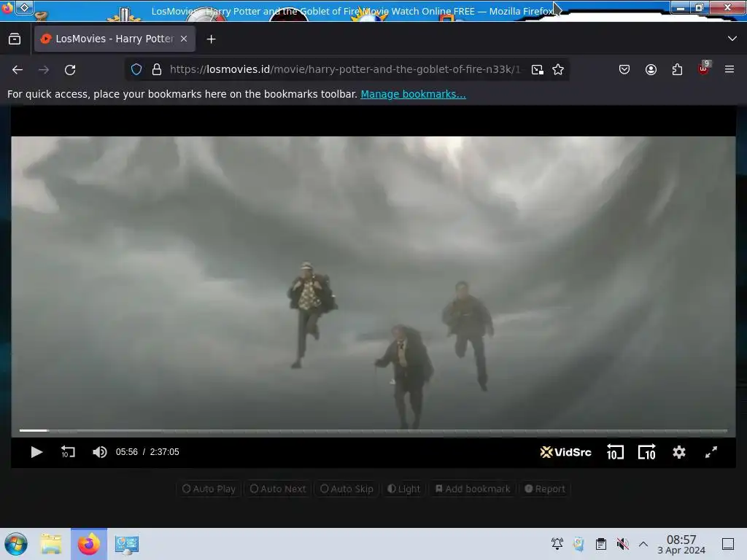Screen dimensions: 747x560
Task: Seek on the video progress bar
Action: [x=373, y=430]
